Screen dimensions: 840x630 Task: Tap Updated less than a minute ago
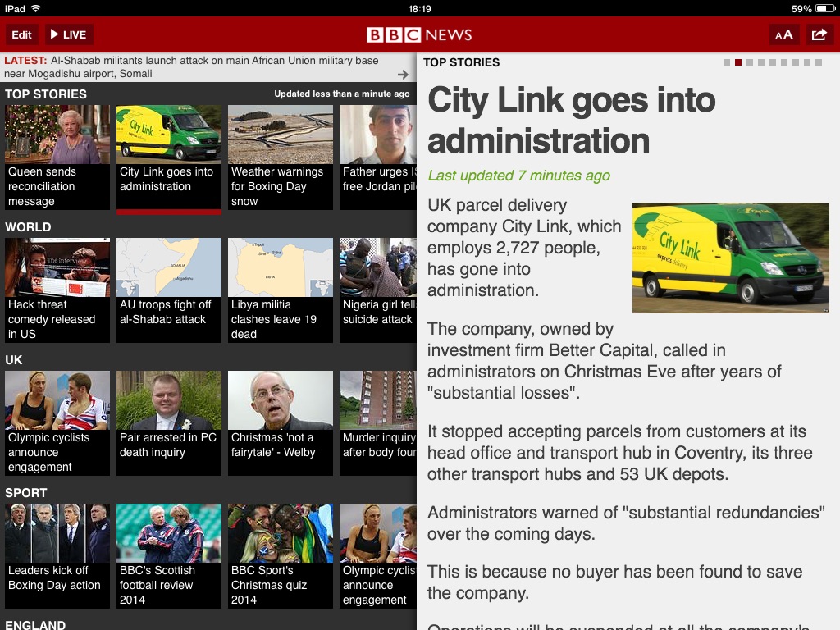(x=342, y=94)
